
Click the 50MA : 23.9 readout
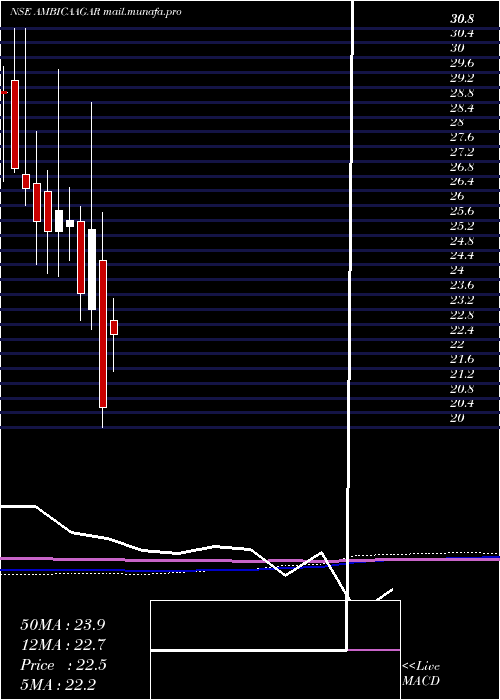(63, 625)
